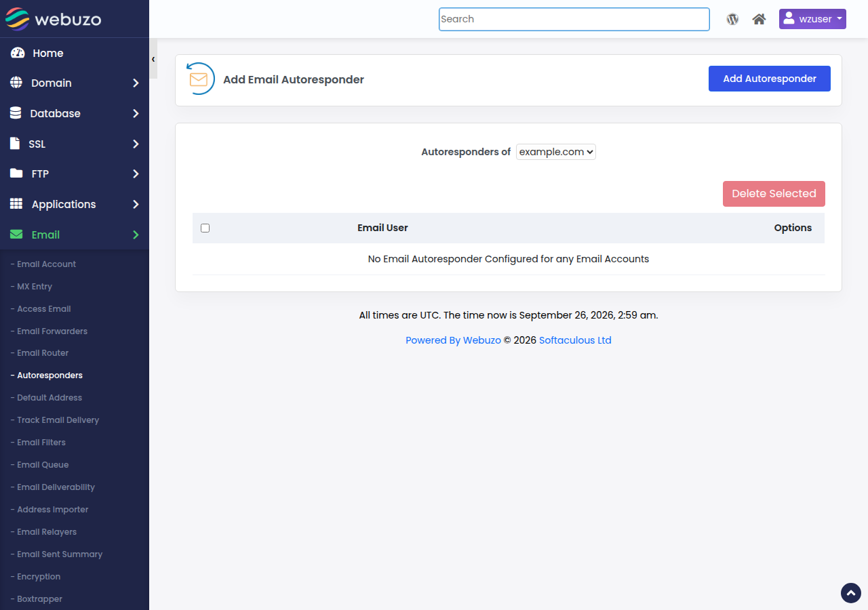Click the Add Autoresponder button
Viewport: 868px width, 610px height.
(x=770, y=79)
